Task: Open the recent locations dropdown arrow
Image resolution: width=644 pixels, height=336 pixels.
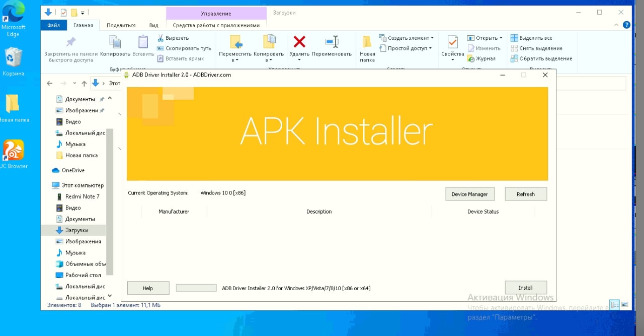Action: tap(75, 84)
